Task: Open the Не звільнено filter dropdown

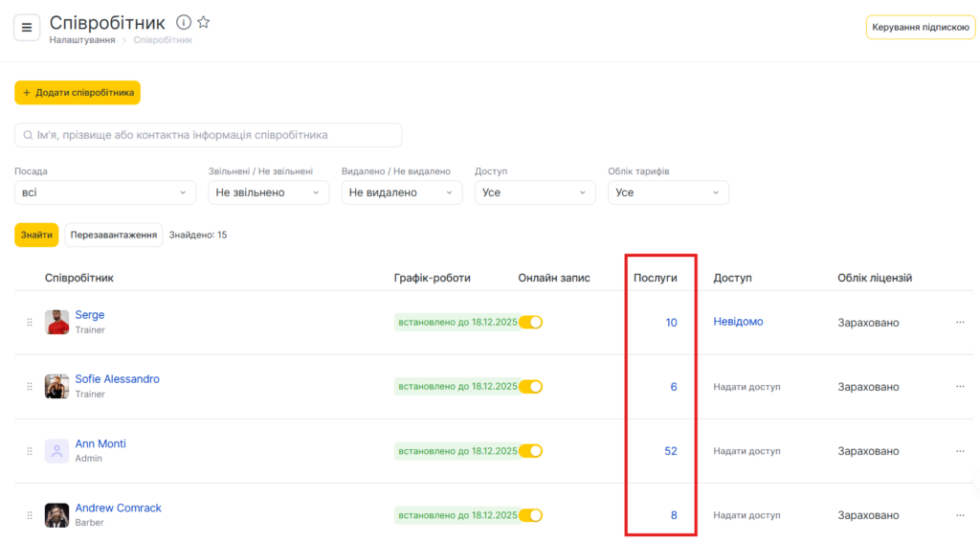Action: coord(268,192)
